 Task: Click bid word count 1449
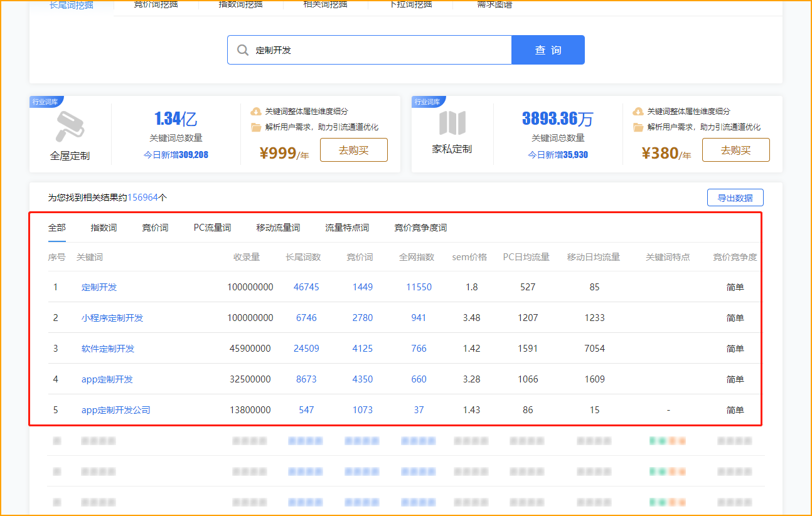click(363, 287)
